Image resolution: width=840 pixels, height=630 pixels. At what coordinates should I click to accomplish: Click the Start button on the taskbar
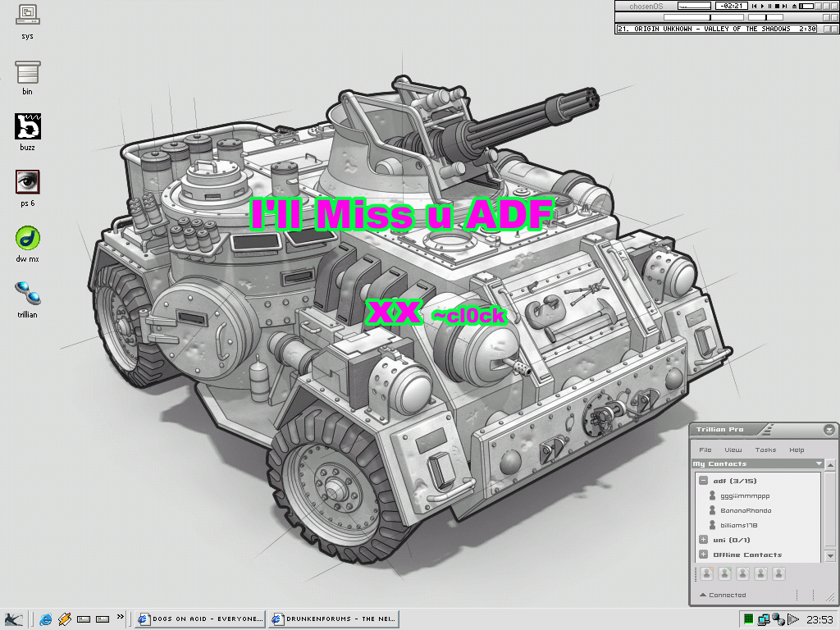click(12, 619)
